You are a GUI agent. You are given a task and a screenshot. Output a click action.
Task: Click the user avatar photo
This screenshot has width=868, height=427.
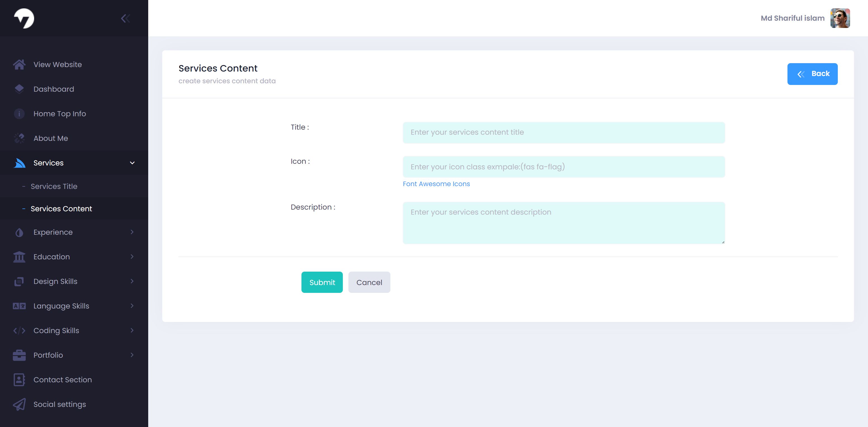(x=840, y=18)
